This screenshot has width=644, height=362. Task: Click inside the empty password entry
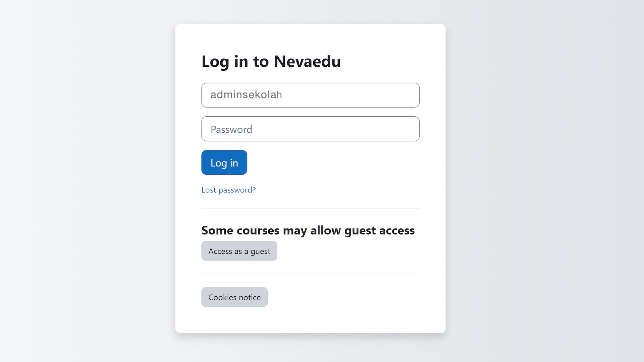point(310,129)
